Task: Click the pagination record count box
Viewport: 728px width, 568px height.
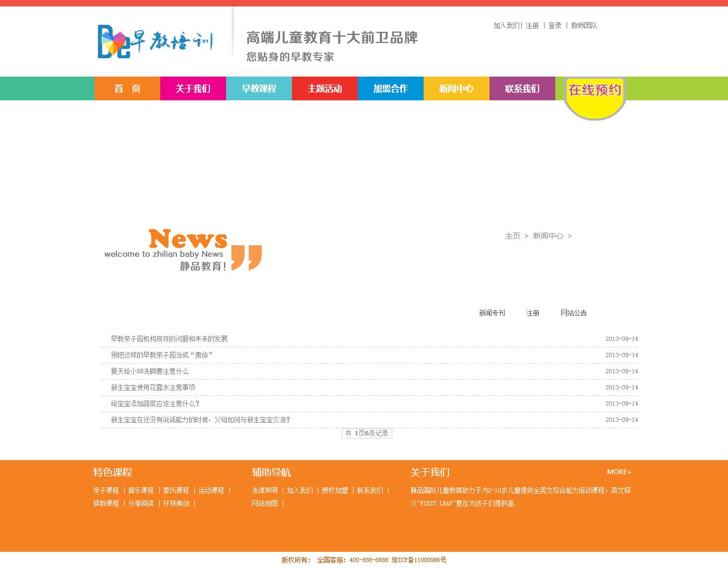Action: [367, 433]
